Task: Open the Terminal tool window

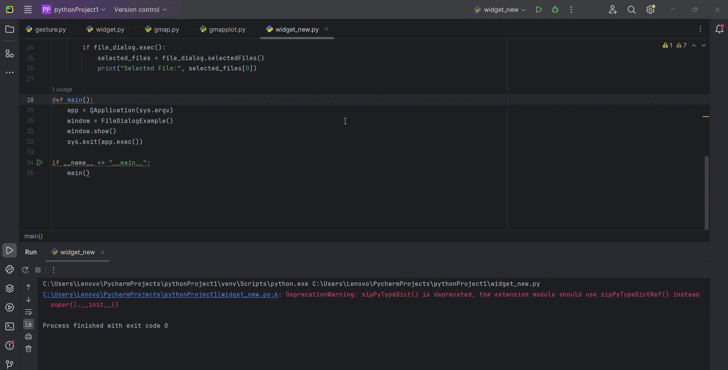Action: point(9,326)
